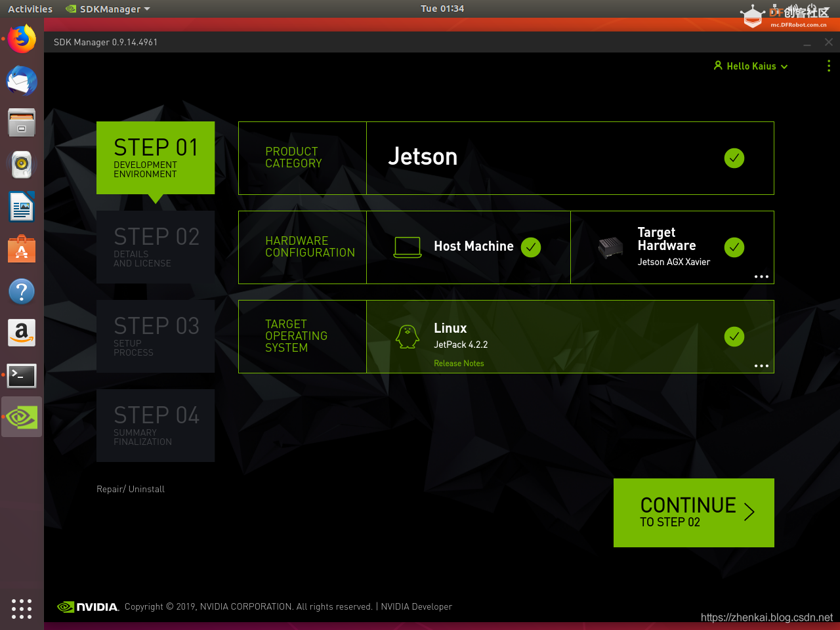Open the SDKManager application menu in top bar
The height and width of the screenshot is (630, 840).
[x=108, y=9]
